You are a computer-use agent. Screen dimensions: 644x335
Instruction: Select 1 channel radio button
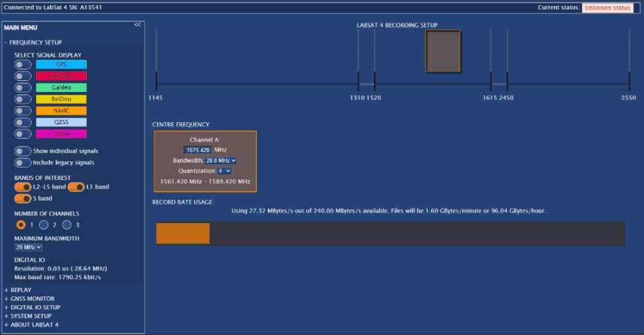tap(21, 224)
